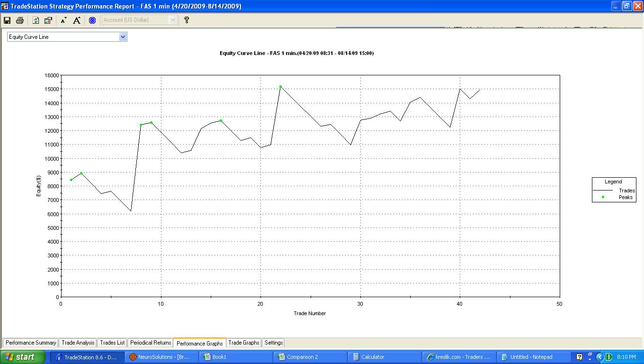Click the 16000 value on the y-axis
The width and height of the screenshot is (644, 364).
[52, 75]
